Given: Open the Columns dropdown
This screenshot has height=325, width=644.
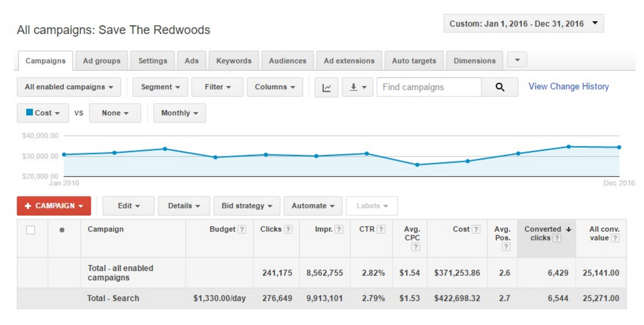Looking at the screenshot, I should (275, 87).
